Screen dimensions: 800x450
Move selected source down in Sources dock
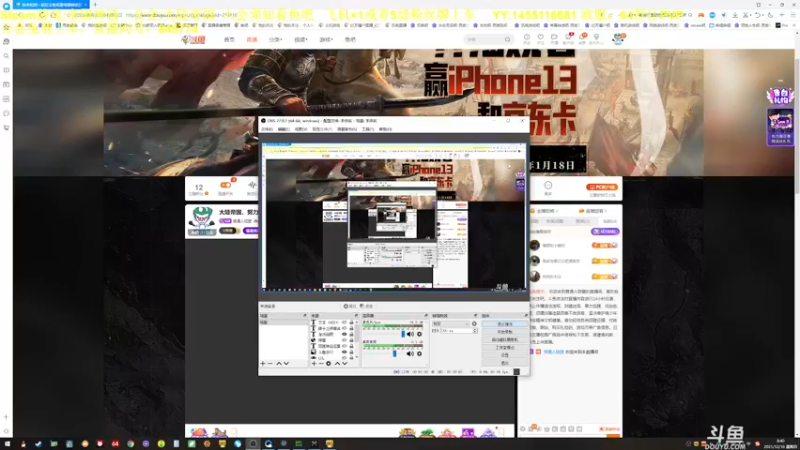[344, 364]
